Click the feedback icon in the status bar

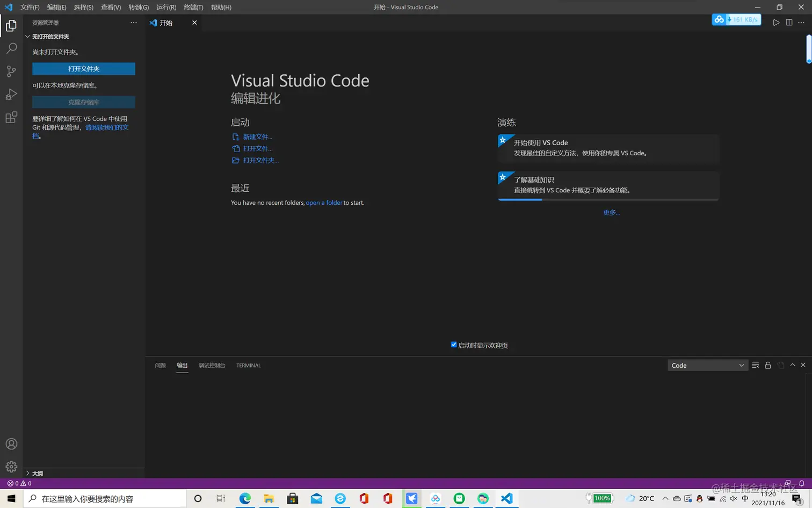788,483
